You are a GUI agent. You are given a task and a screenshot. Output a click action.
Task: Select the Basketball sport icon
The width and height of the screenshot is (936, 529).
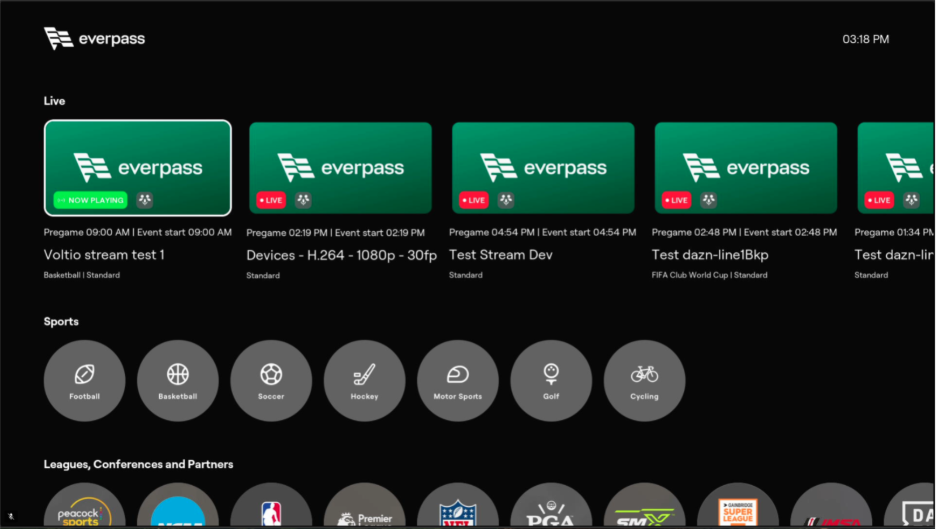(x=178, y=380)
